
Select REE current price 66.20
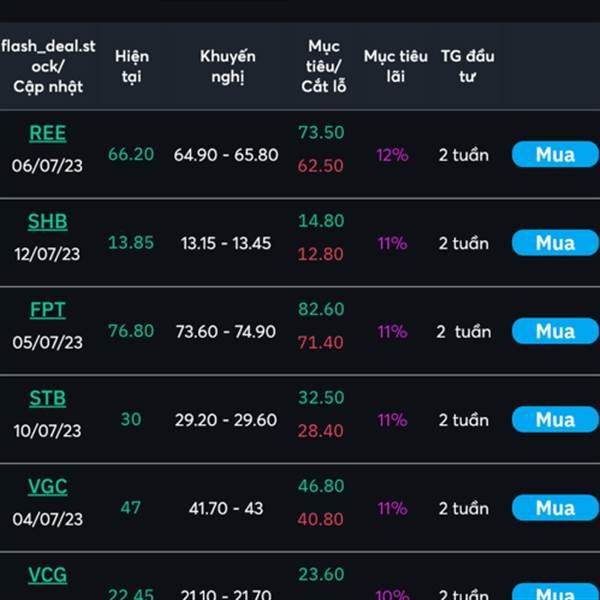131,154
